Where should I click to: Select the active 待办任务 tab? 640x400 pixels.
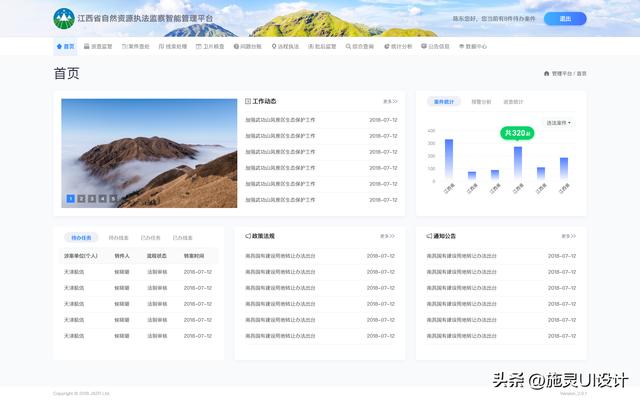click(x=81, y=238)
